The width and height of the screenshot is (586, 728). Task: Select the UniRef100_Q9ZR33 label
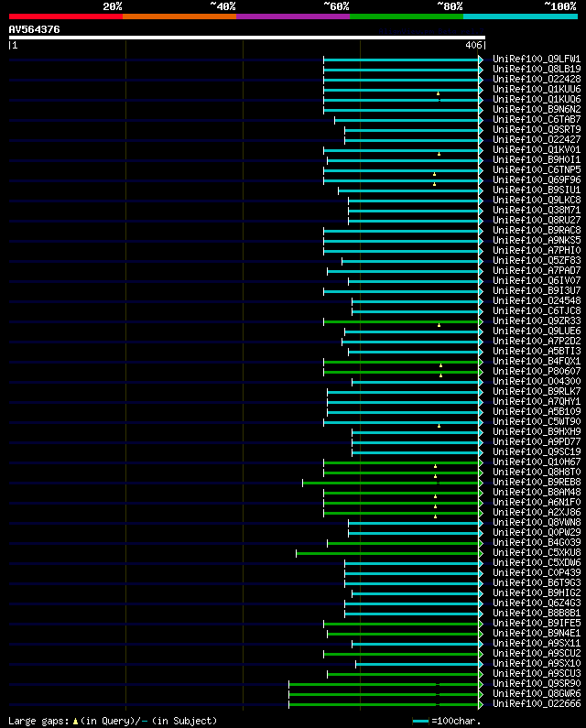point(537,321)
